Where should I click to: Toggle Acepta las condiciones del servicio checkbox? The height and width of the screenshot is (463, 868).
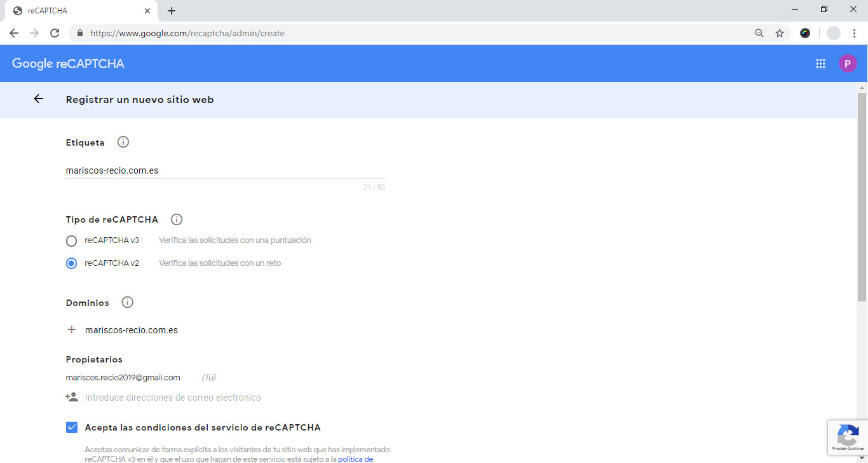72,427
